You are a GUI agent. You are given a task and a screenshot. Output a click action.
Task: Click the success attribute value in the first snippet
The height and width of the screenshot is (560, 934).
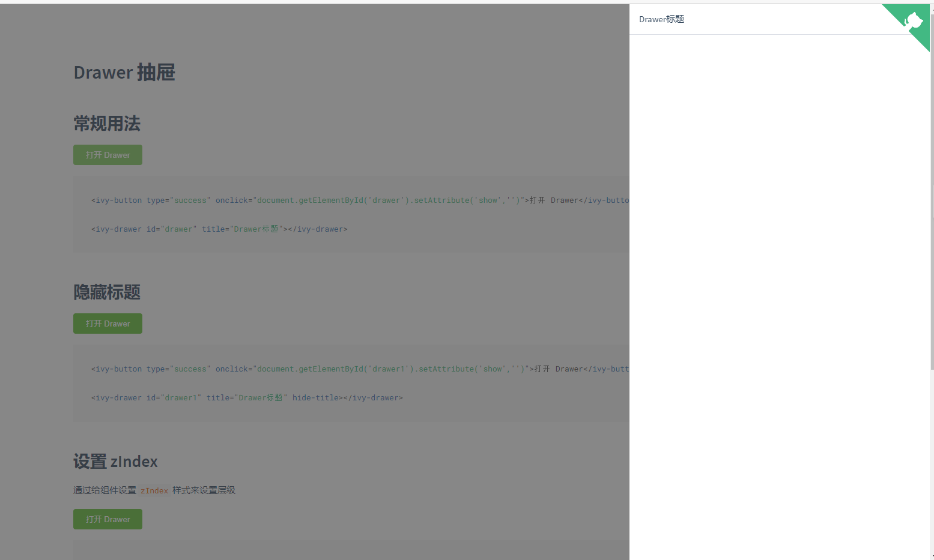click(190, 200)
